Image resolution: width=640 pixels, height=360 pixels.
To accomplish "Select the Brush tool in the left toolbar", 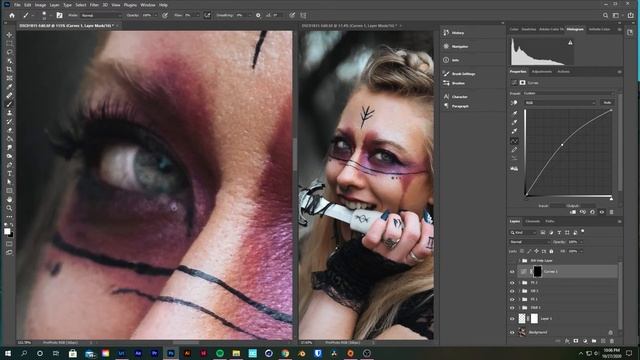I will tap(9, 104).
